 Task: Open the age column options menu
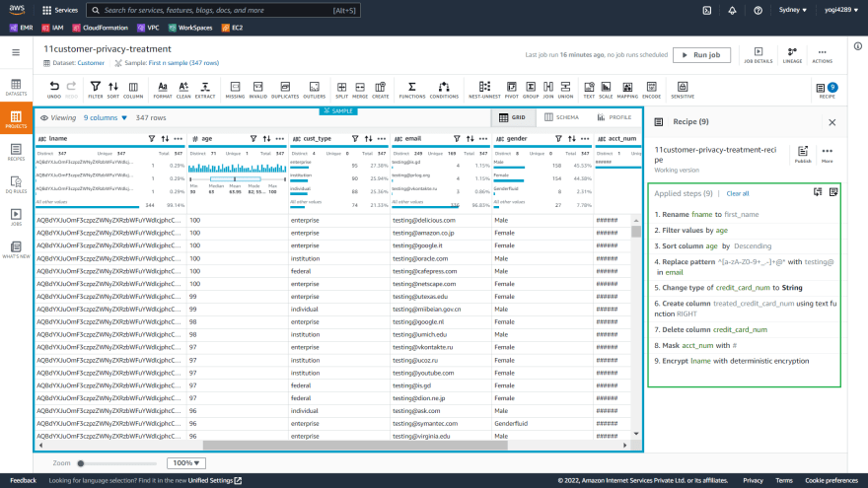[x=280, y=139]
